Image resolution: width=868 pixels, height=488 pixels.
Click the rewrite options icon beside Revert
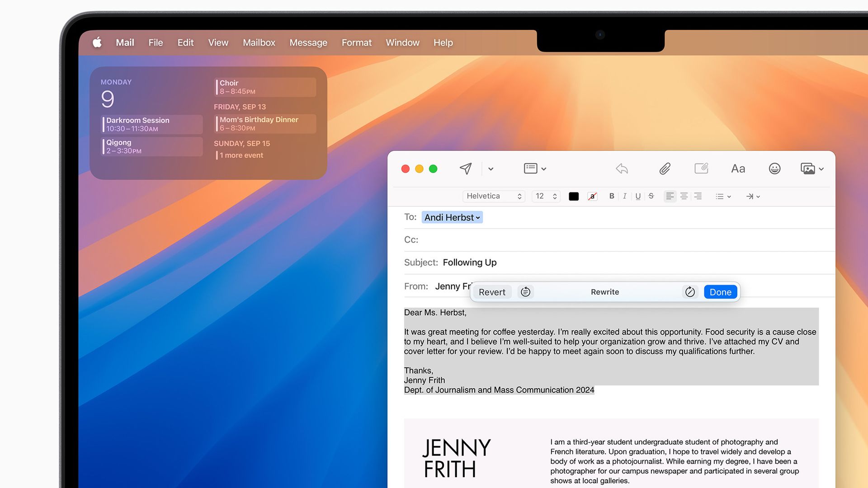[525, 292]
